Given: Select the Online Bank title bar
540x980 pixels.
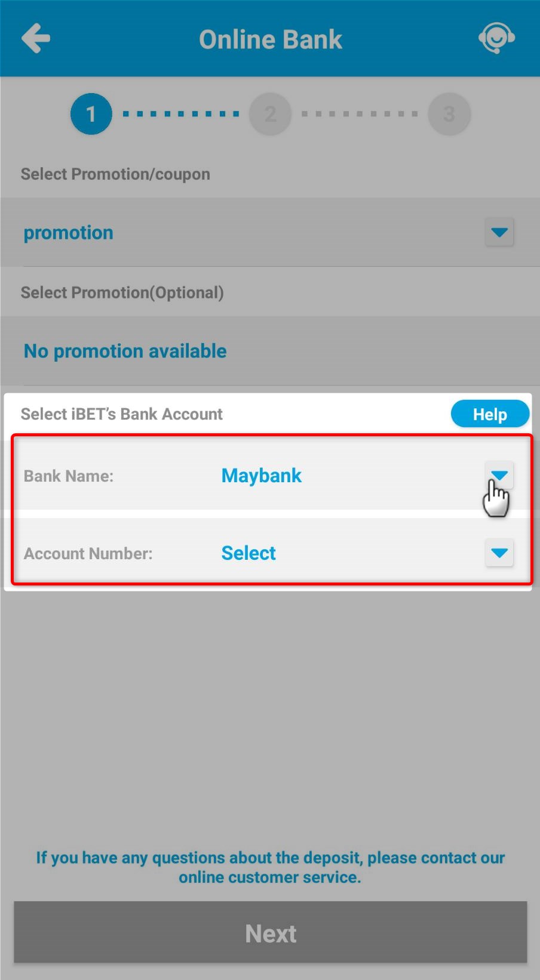Looking at the screenshot, I should pyautogui.click(x=270, y=38).
